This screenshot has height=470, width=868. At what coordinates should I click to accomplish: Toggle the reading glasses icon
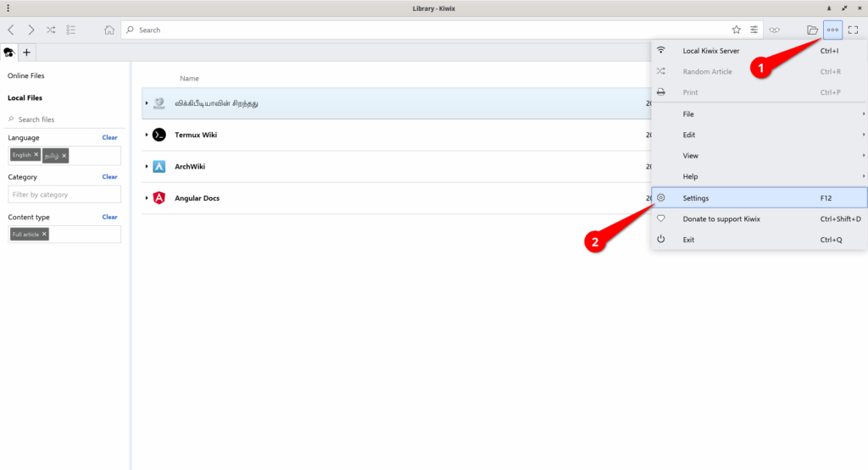pos(775,30)
